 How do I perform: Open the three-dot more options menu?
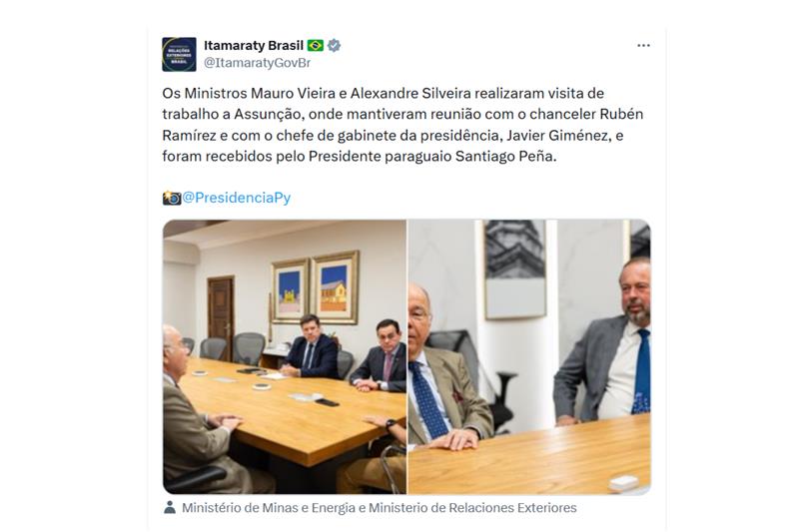(x=643, y=45)
